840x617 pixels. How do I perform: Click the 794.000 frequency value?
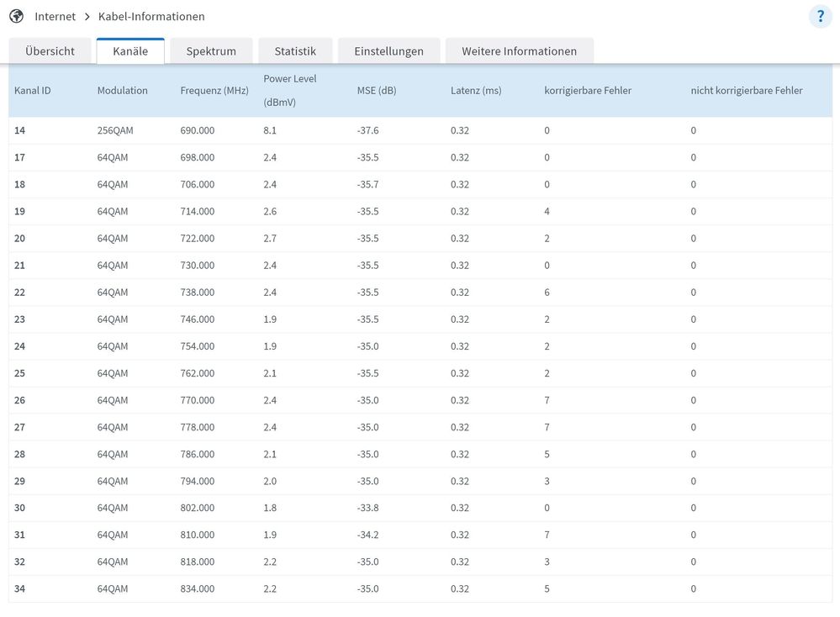click(x=197, y=481)
